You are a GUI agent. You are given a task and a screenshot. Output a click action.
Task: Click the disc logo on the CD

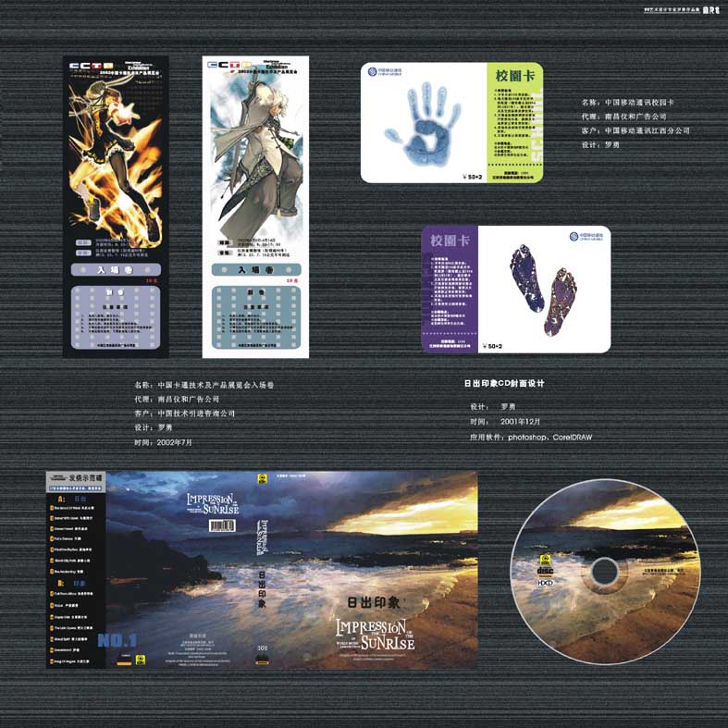pos(545,571)
